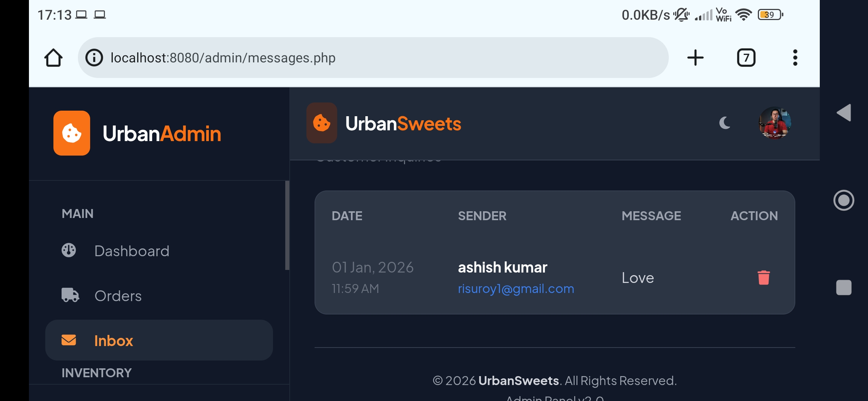
Task: Toggle dark mode with moon icon
Action: (724, 123)
